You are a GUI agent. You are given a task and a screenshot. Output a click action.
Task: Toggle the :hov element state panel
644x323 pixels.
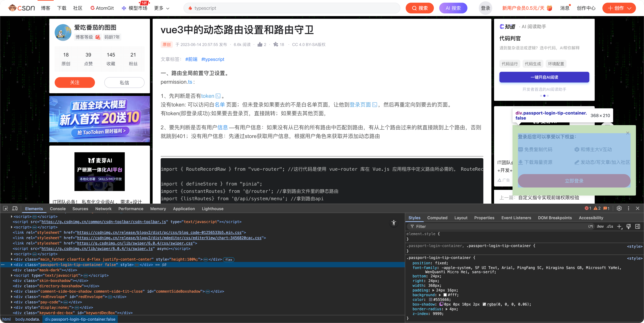(600, 227)
